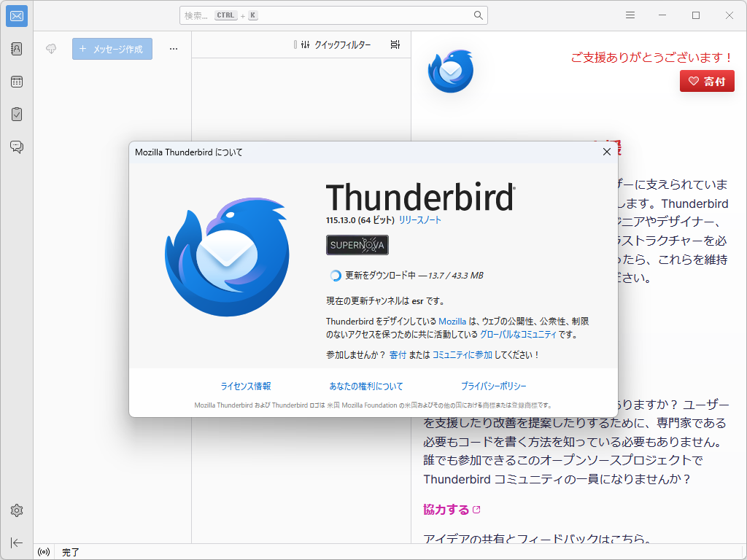Collapse the spaces toolbar with the arrow
Viewport: 747px width, 560px height.
[x=16, y=543]
